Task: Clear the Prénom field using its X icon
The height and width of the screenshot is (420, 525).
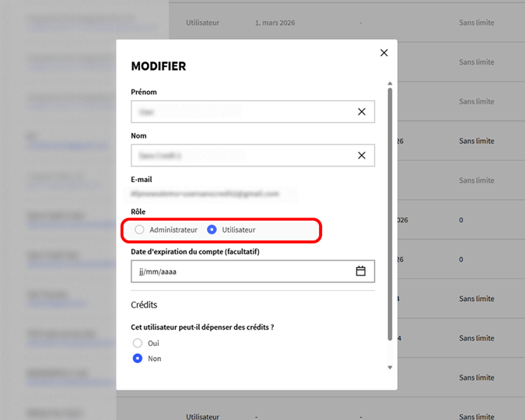Action: click(x=362, y=112)
